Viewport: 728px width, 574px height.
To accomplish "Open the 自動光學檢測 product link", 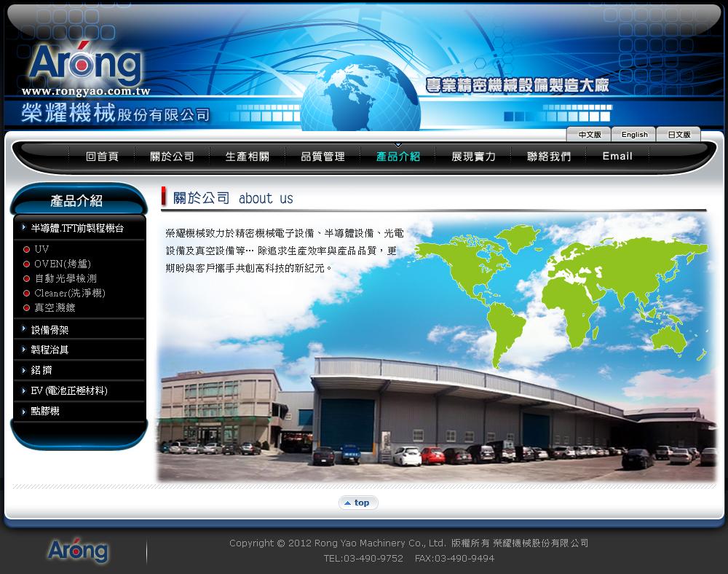I will 66,279.
